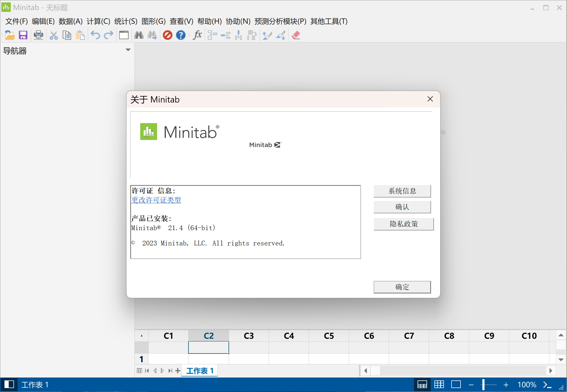Open the 协助(N) menu
Image resolution: width=567 pixels, height=392 pixels.
tap(238, 21)
